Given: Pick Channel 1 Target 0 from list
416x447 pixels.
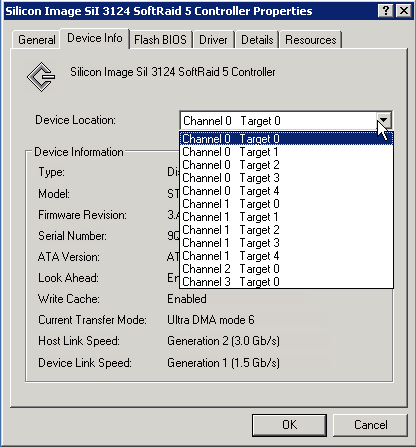Looking at the screenshot, I should pos(286,204).
